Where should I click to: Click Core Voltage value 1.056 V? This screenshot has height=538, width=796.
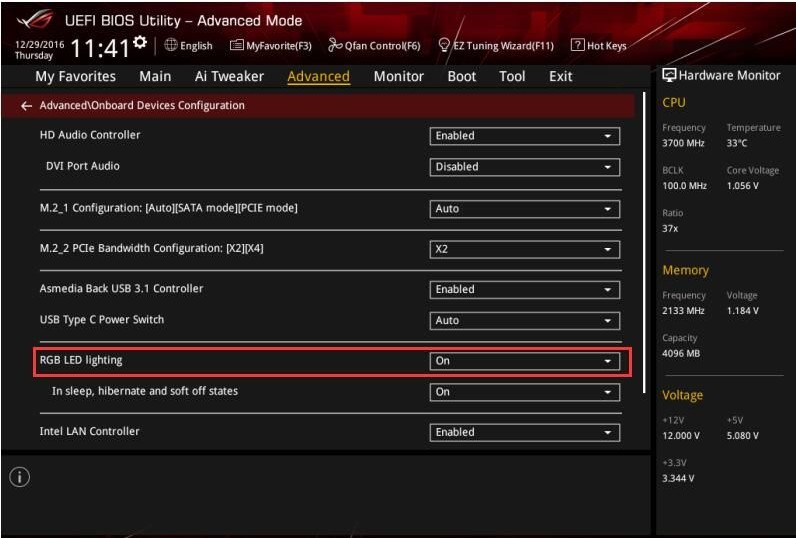[x=743, y=186]
